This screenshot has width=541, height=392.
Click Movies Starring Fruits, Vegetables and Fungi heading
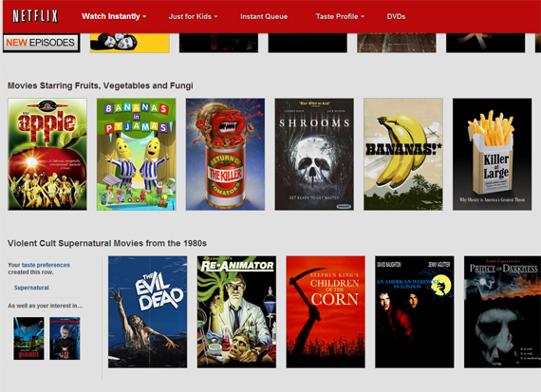click(x=101, y=85)
